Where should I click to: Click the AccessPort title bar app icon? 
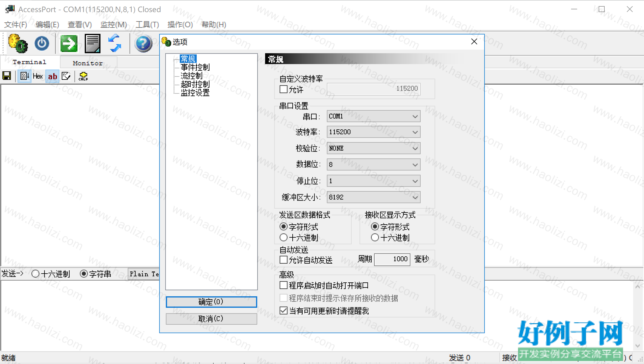pos(10,9)
